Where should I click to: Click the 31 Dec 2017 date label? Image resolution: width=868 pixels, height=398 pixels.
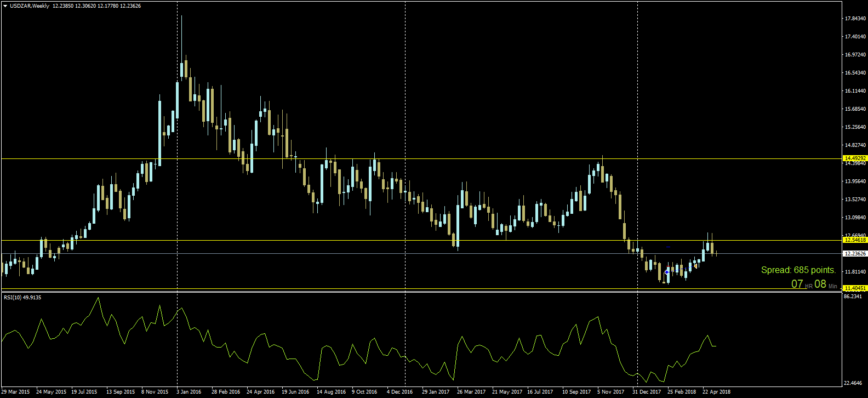(x=647, y=392)
